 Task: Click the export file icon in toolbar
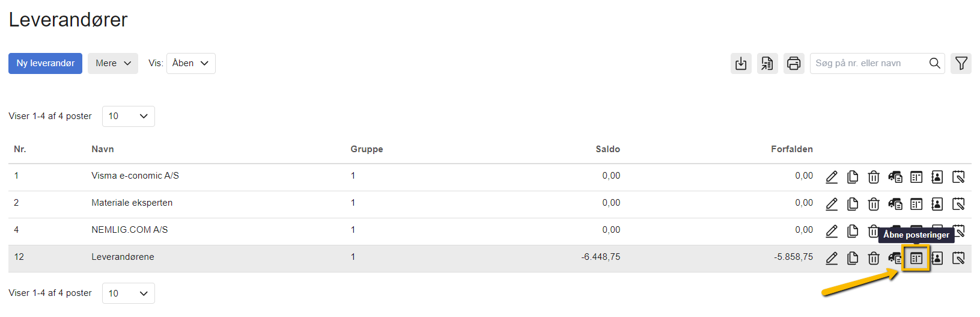[x=767, y=63]
